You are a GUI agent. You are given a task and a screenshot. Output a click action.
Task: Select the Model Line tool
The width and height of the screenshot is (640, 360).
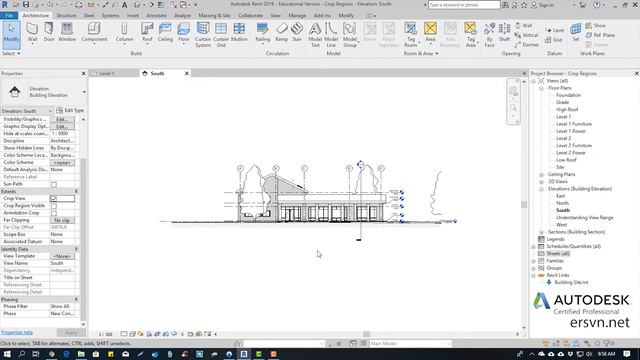pyautogui.click(x=331, y=35)
